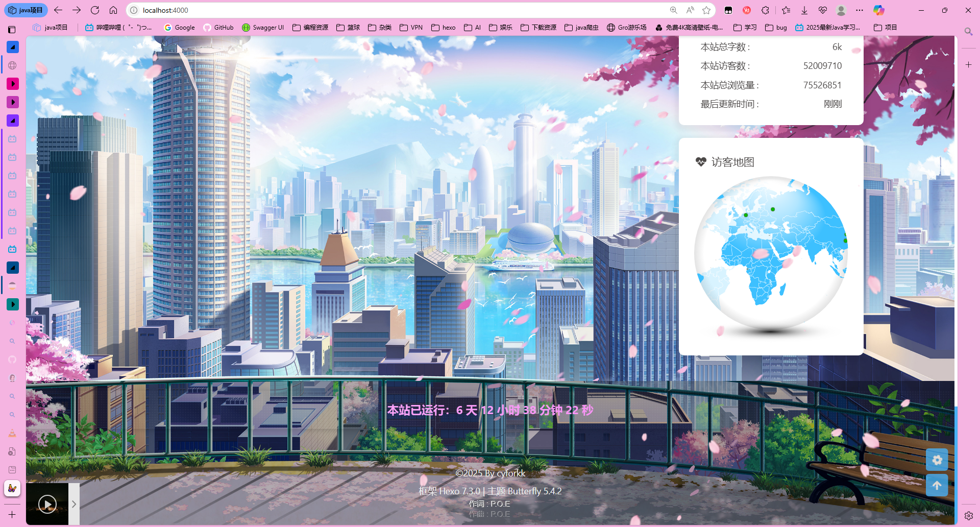Click the visitor map globe

point(771,254)
